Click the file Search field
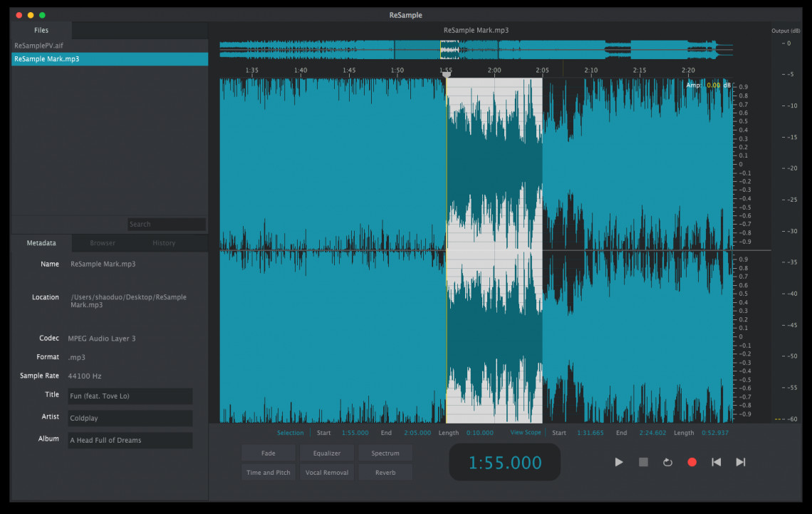The image size is (812, 514). point(167,225)
